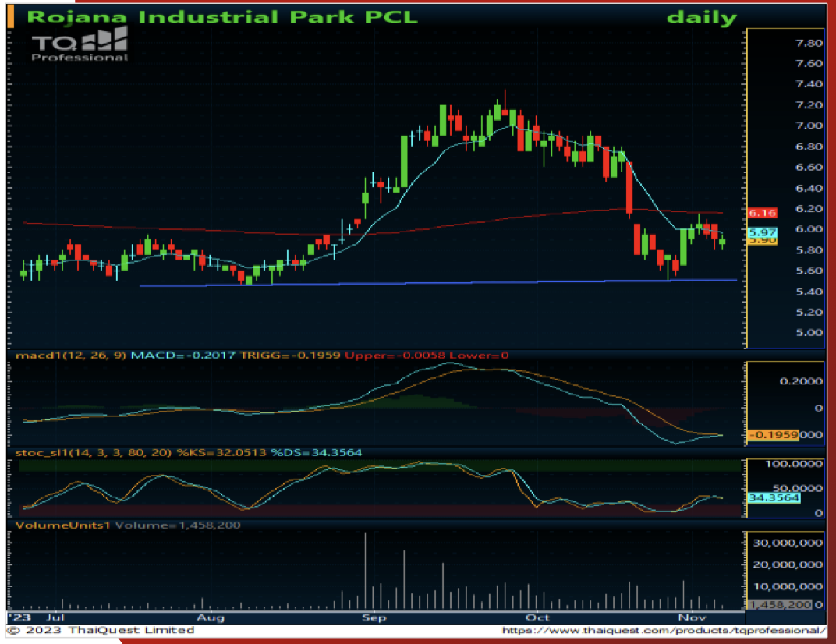Click the stoc_sl1(14, 3, 3, 80, 20) label
Viewport: 836px width, 644px height.
pos(94,453)
